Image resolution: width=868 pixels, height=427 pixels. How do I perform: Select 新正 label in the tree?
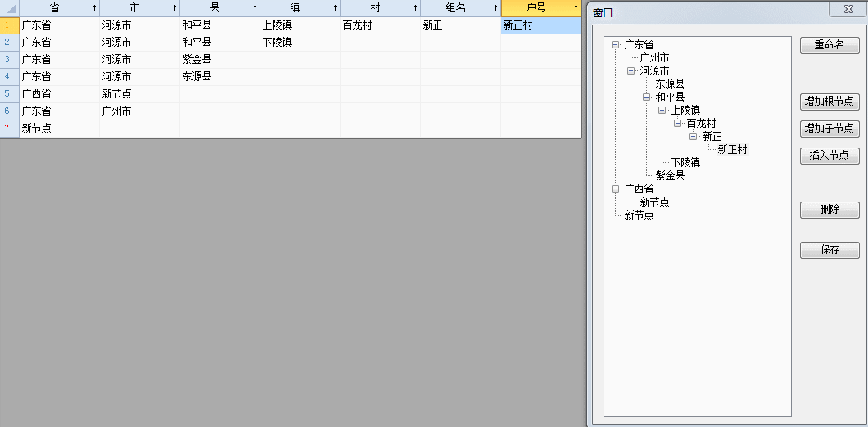(x=712, y=136)
